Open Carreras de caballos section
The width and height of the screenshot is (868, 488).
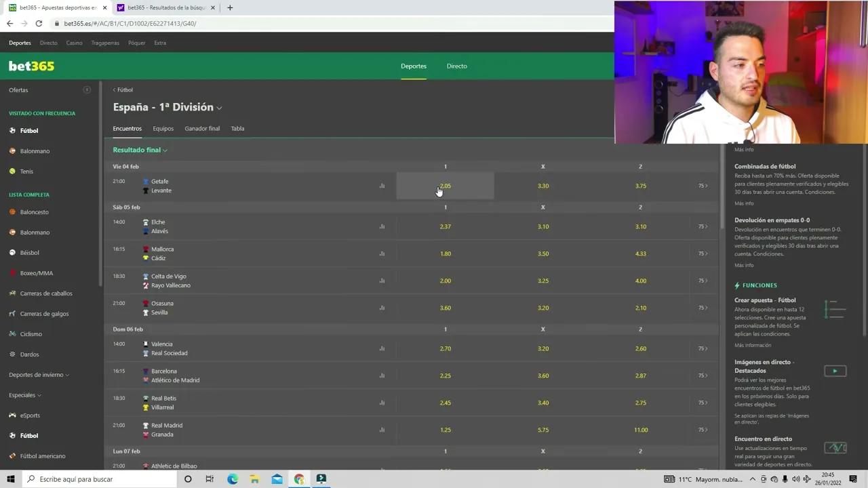46,293
